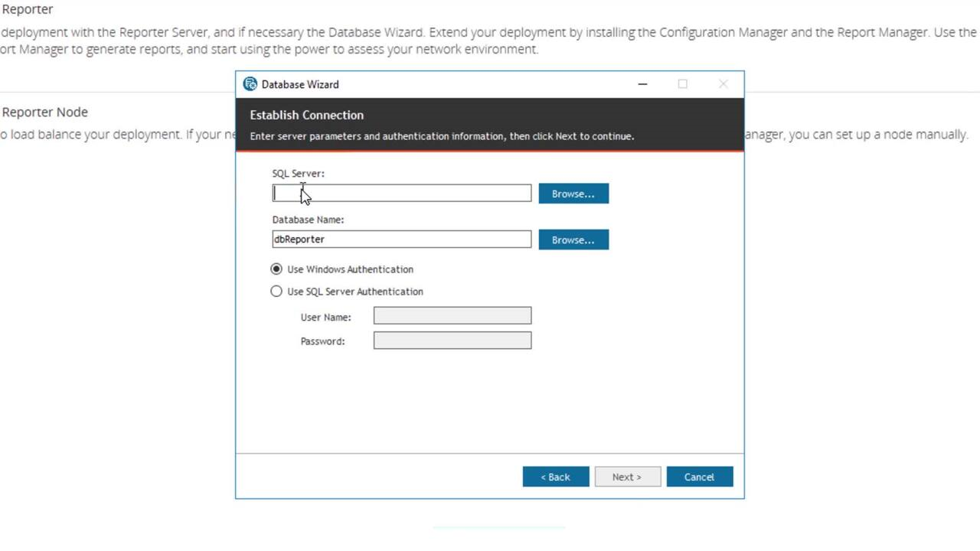Click inside the SQL Server input field
980x551 pixels.
[401, 193]
